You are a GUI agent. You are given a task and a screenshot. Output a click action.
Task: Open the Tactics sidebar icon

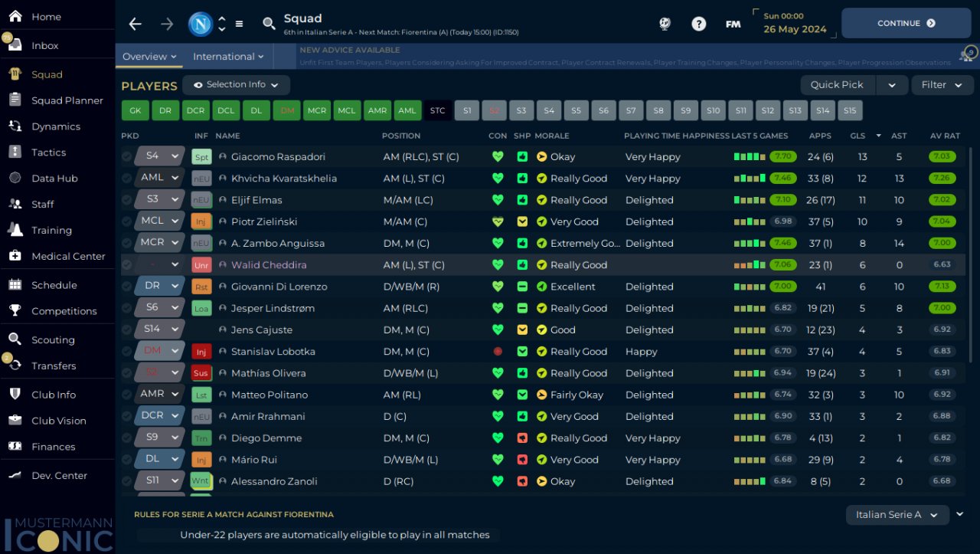click(x=15, y=152)
